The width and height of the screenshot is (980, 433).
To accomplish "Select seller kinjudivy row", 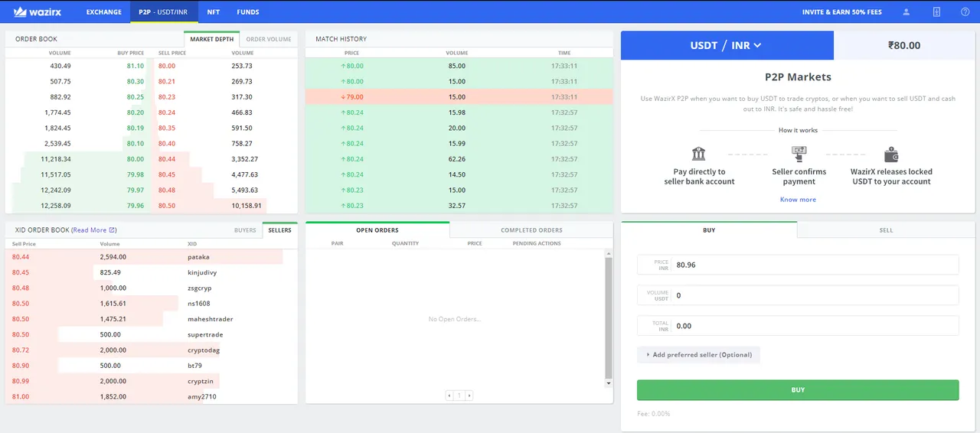I will tap(152, 272).
